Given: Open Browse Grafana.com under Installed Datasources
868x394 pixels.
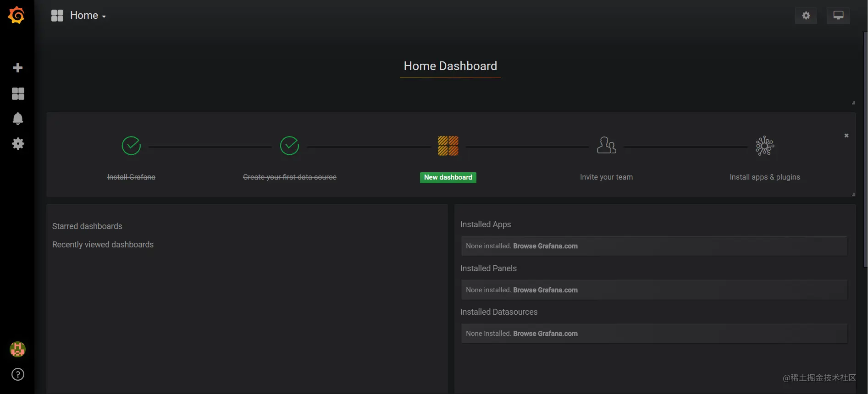Looking at the screenshot, I should point(545,334).
